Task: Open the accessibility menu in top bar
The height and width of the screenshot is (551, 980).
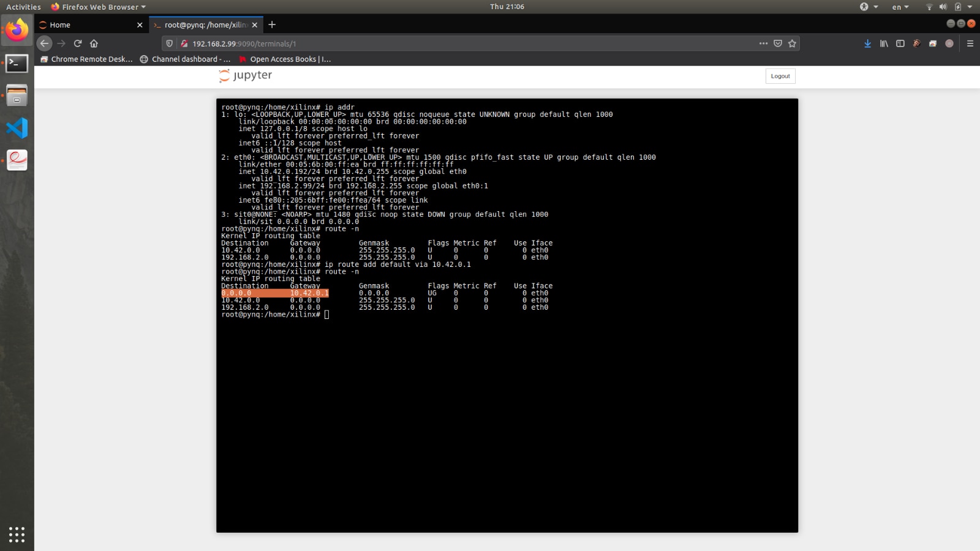Action: (869, 7)
